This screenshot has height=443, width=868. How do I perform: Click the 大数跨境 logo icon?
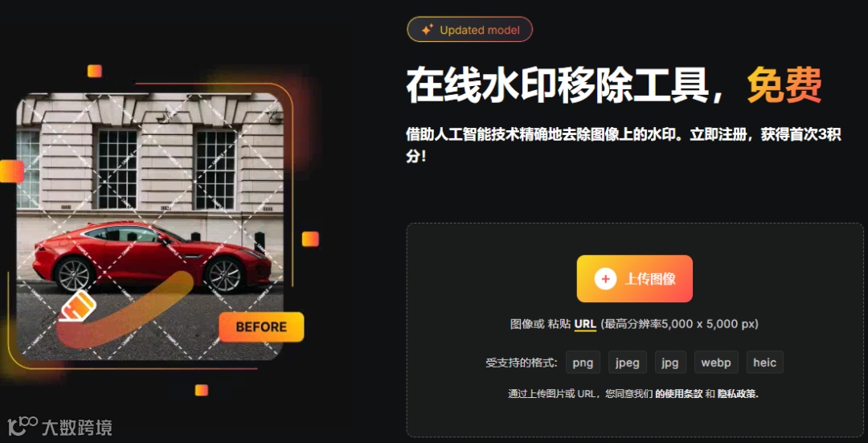coord(23,426)
